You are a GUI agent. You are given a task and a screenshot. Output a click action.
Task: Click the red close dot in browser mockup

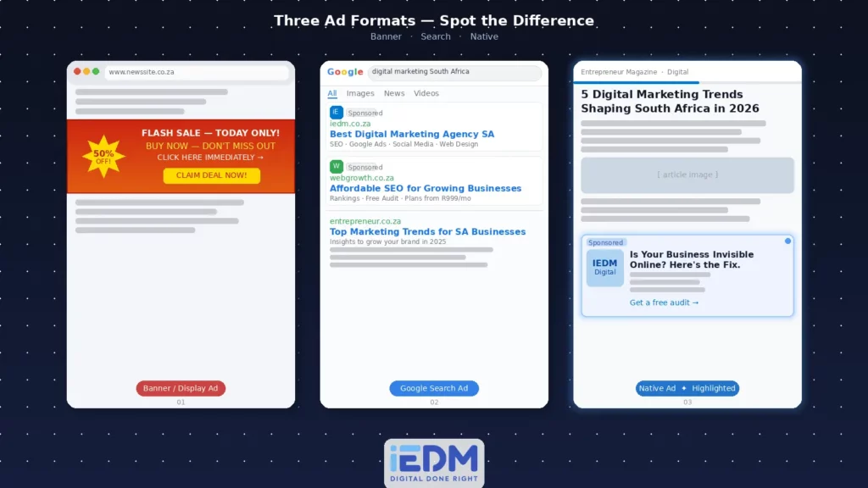77,71
